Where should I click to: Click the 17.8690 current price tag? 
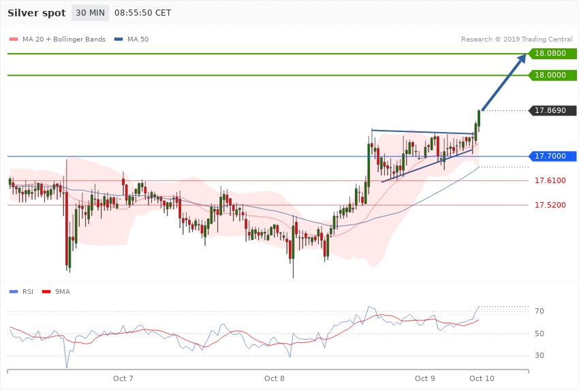coord(552,110)
